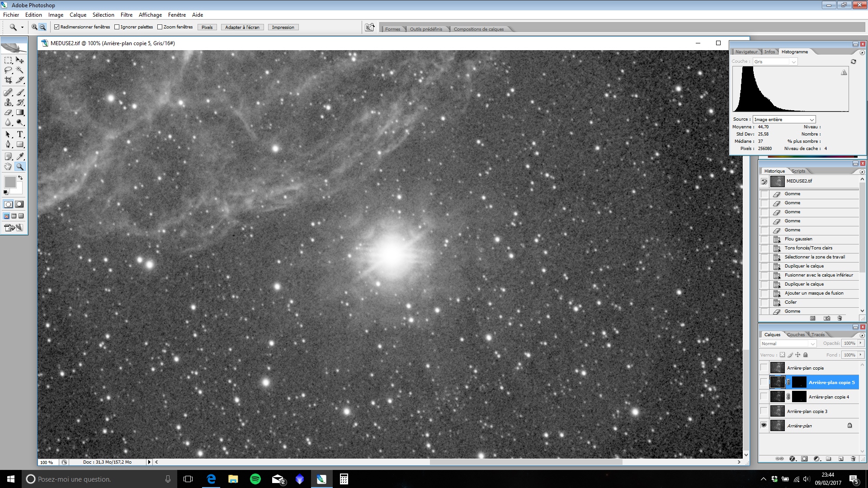Delete layer with Calques panel trash icon

tap(853, 459)
